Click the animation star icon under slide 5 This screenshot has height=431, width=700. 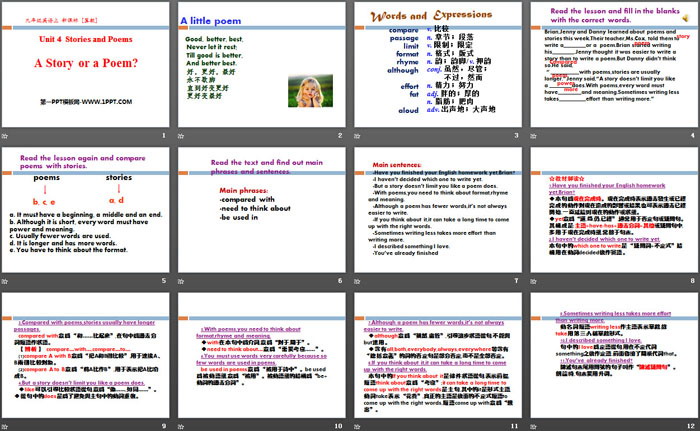tap(5, 281)
